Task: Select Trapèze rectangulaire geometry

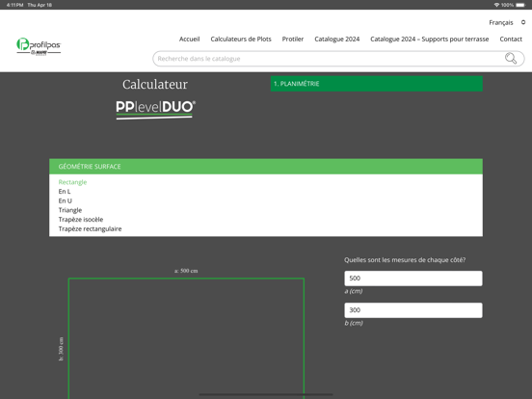Action: click(x=90, y=228)
